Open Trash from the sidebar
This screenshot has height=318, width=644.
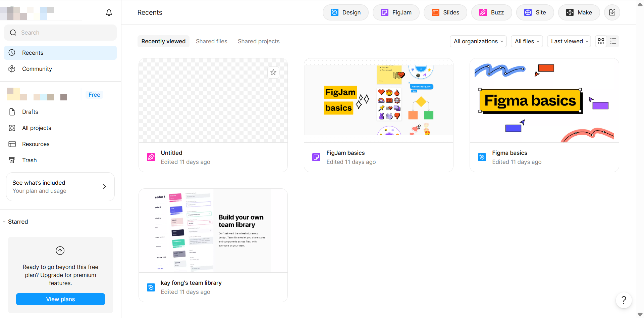60,160
